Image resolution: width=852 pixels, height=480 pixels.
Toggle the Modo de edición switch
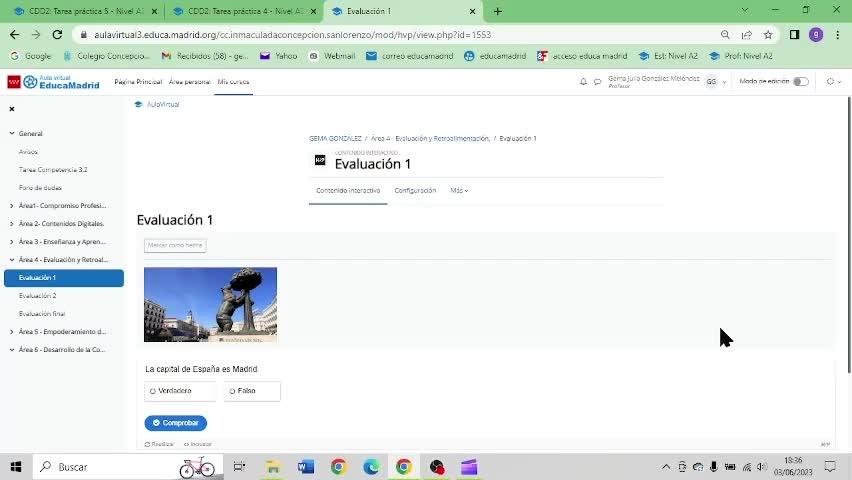801,82
